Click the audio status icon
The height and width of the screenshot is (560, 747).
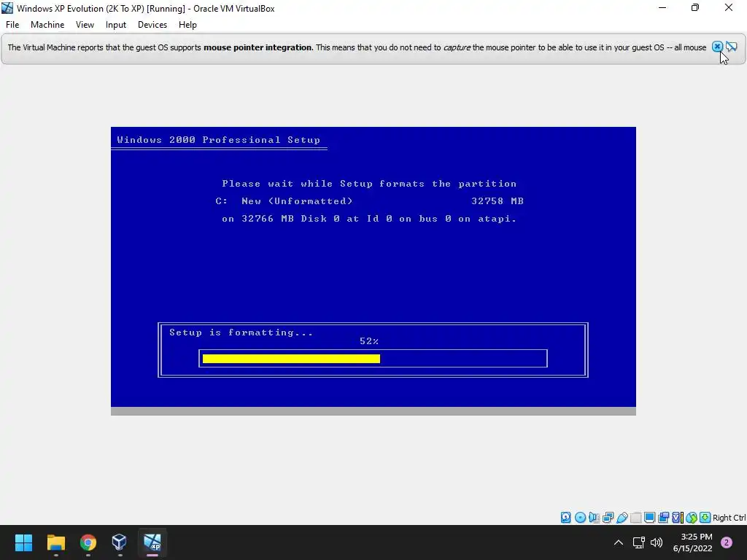[x=594, y=518]
